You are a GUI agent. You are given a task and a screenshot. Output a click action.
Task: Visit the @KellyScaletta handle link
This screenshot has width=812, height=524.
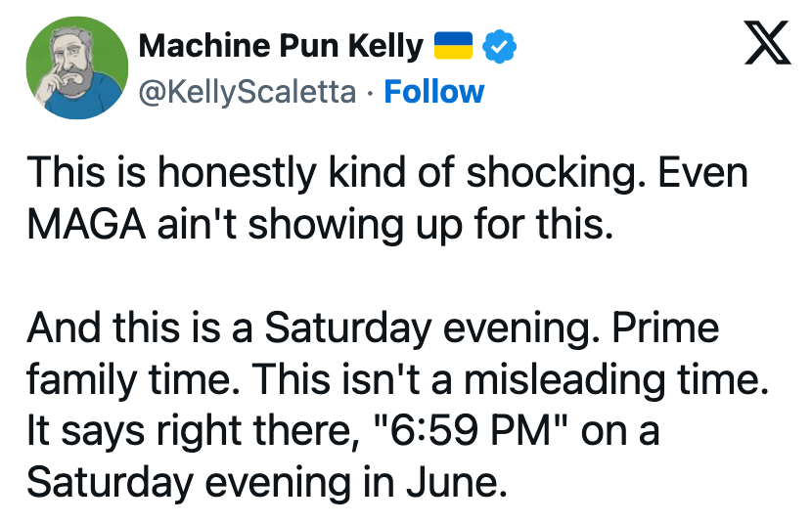click(x=248, y=93)
